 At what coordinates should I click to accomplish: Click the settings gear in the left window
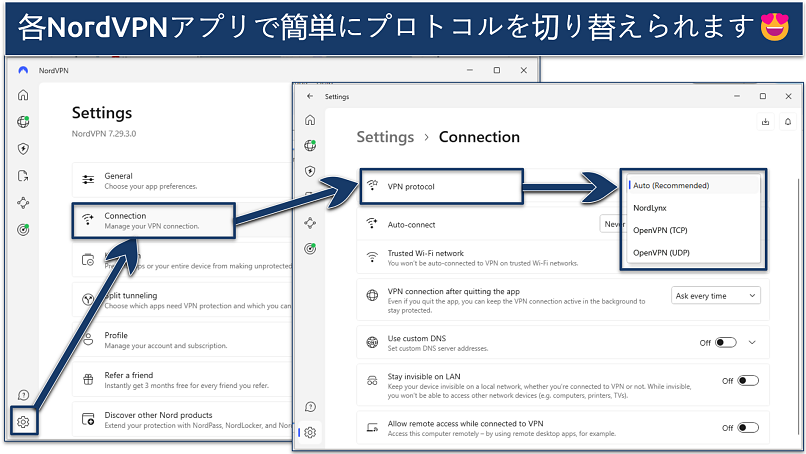tap(23, 421)
